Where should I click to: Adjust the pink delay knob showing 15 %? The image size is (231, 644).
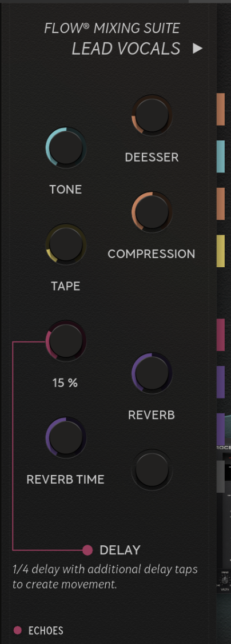tap(66, 341)
